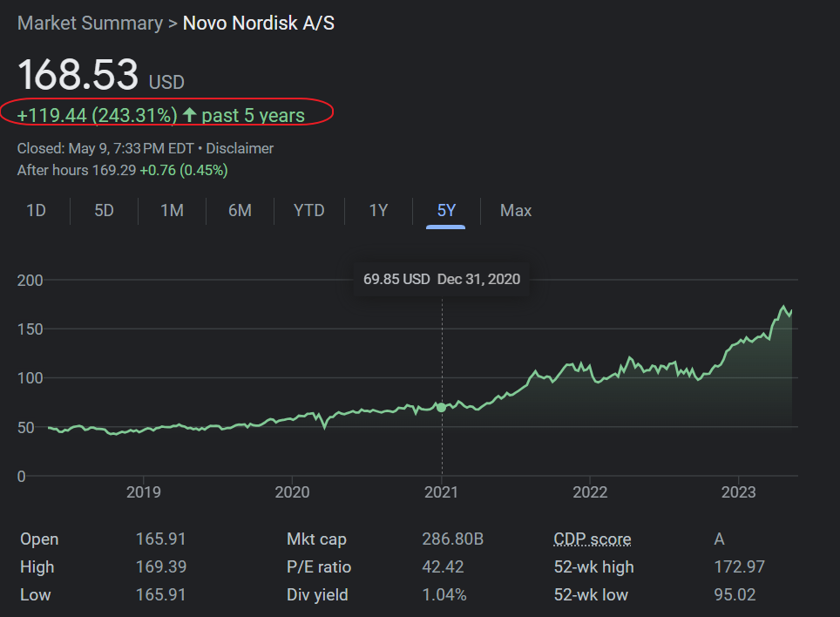Click the 150 y-axis label
This screenshot has height=617, width=840.
(30, 329)
